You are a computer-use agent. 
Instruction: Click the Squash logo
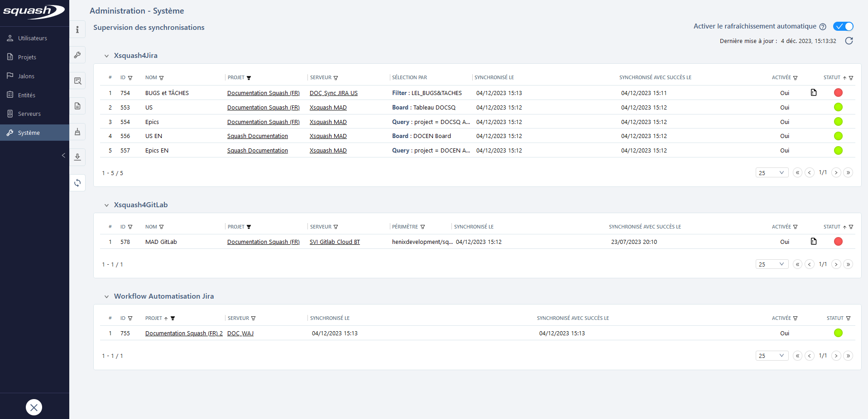(34, 11)
